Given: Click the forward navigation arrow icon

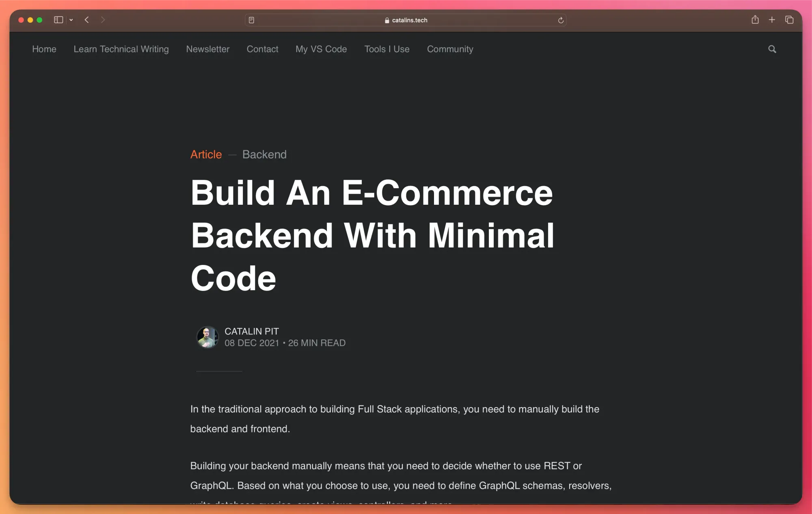Looking at the screenshot, I should (102, 20).
